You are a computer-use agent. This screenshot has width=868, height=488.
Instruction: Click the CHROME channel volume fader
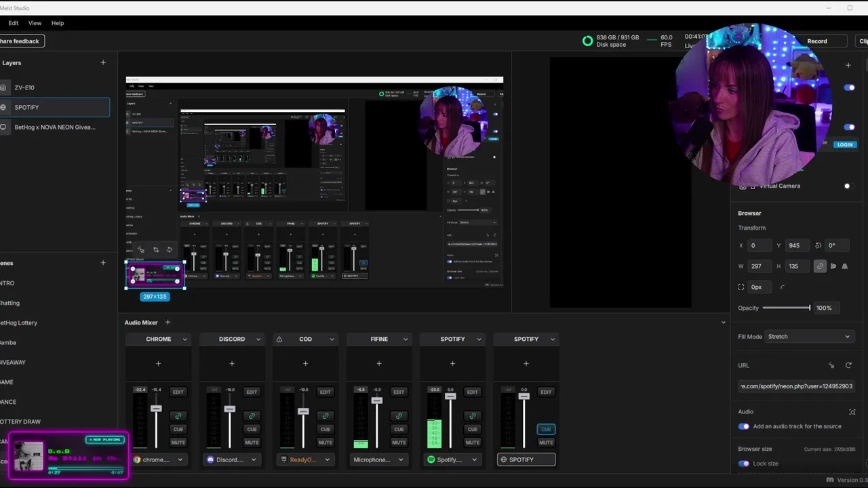point(156,409)
